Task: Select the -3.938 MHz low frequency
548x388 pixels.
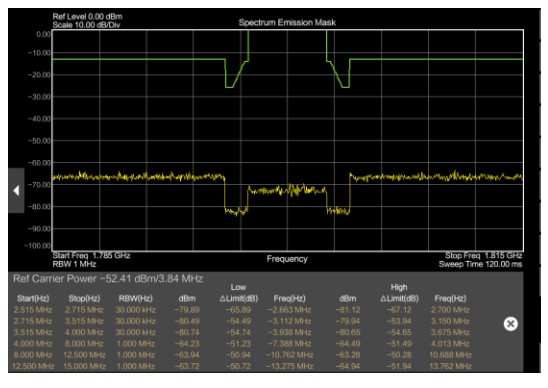Action: [x=289, y=332]
